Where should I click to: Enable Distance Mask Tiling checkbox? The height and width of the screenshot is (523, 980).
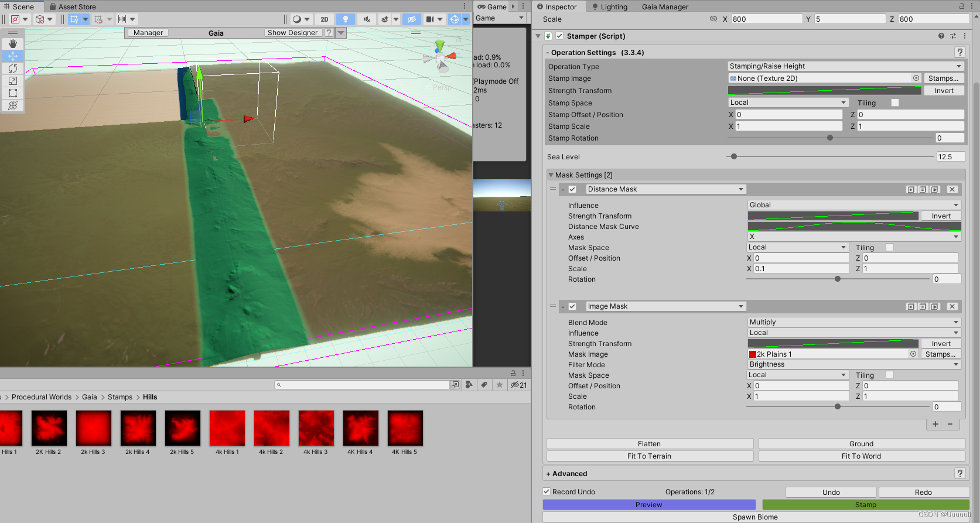890,247
